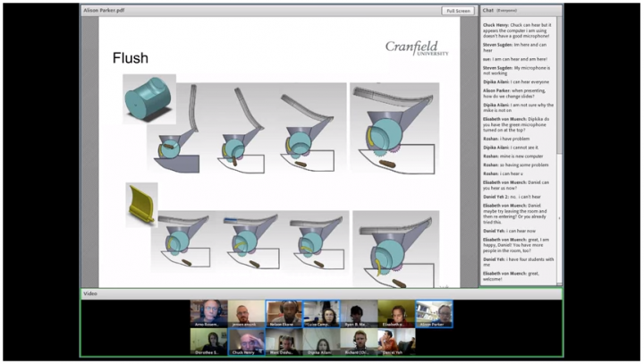Click Dorothee's video thumbnail

208,342
